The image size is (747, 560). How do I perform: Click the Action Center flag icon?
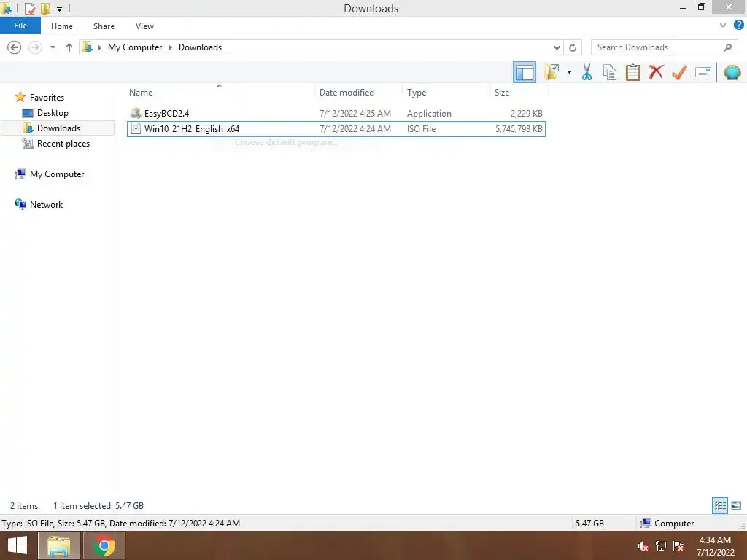click(x=678, y=546)
